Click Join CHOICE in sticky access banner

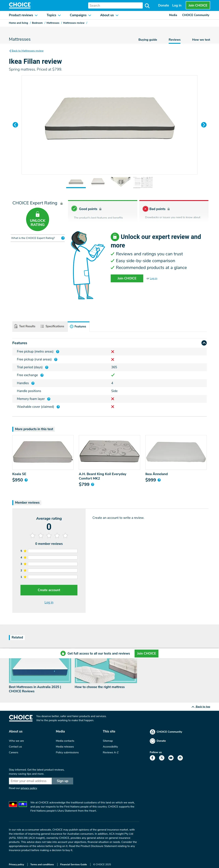coord(146,653)
